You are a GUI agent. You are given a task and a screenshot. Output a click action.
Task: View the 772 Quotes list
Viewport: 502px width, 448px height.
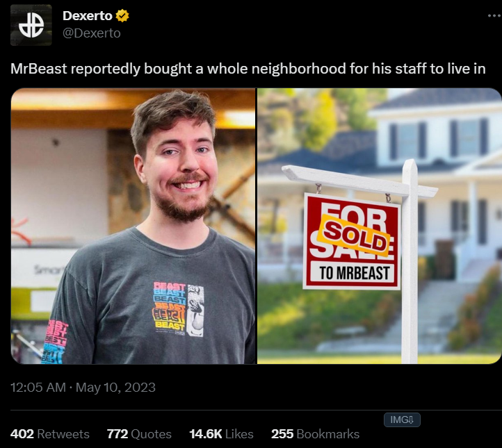139,434
